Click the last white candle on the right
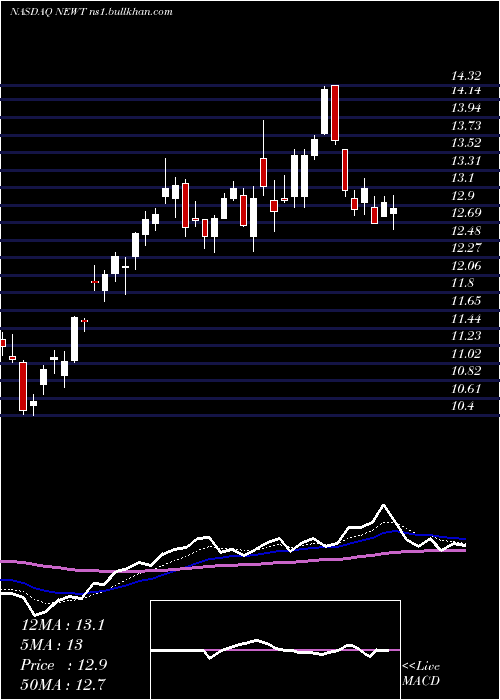This screenshot has width=500, height=700. tap(393, 211)
